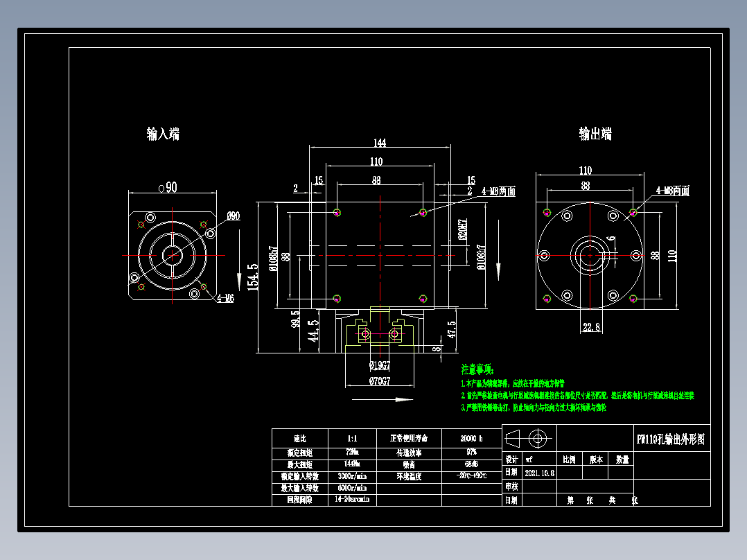This screenshot has height=560, width=747.
Task: Click the designer name wf field
Action: coord(529,460)
